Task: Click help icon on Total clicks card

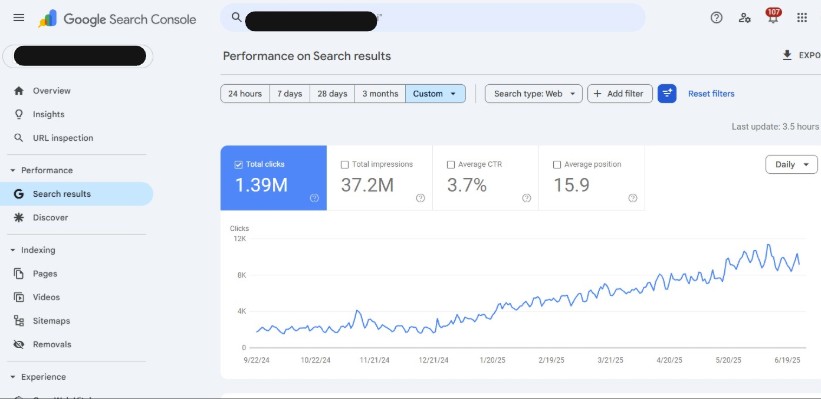Action: 314,198
